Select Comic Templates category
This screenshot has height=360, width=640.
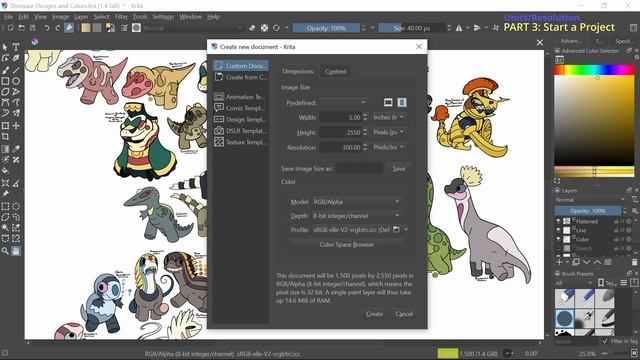[241, 108]
